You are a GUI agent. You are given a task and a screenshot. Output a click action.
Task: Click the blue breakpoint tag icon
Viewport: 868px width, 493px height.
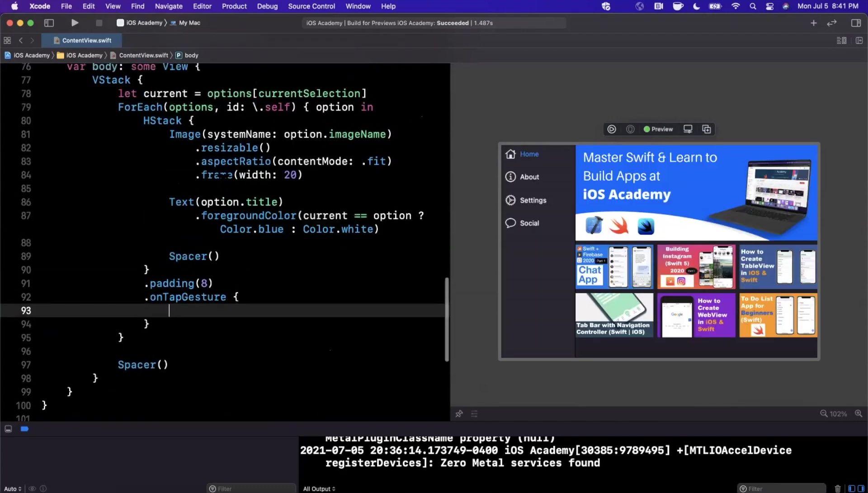(24, 429)
